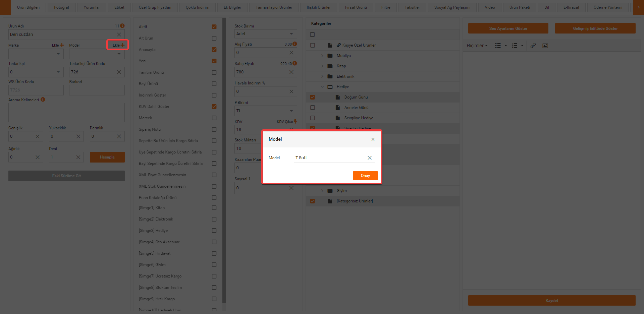The width and height of the screenshot is (644, 314).
Task: Click info icon beside Satış Fiyatı 920.40
Action: 295,63
